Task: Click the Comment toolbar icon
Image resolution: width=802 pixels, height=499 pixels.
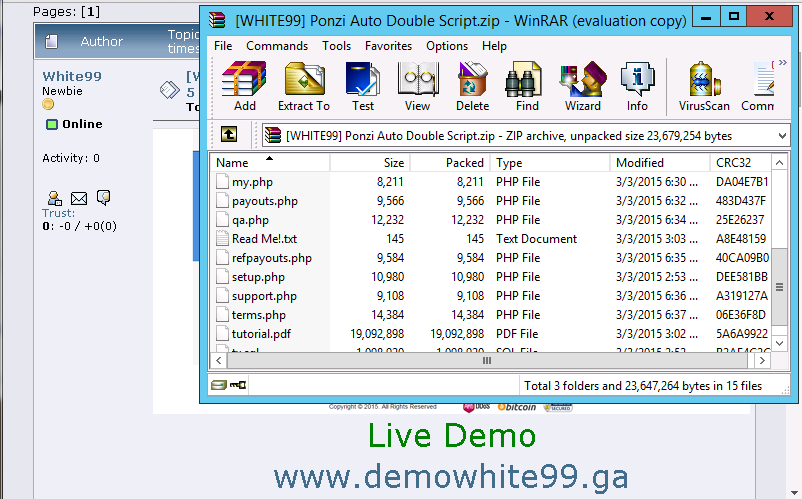Action: point(758,86)
